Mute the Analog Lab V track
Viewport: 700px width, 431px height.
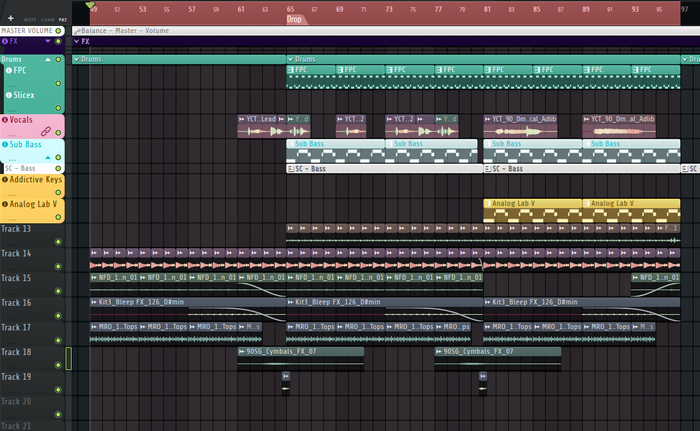(x=58, y=217)
